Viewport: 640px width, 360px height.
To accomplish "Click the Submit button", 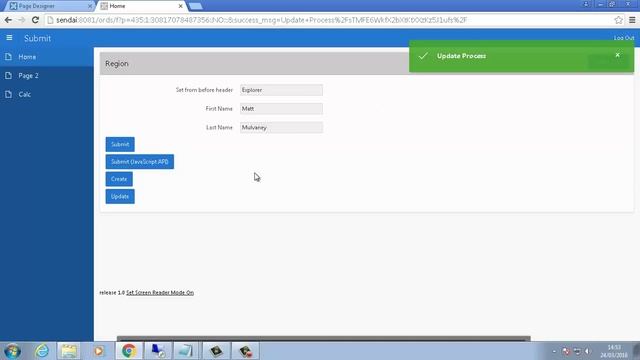I will 120,144.
